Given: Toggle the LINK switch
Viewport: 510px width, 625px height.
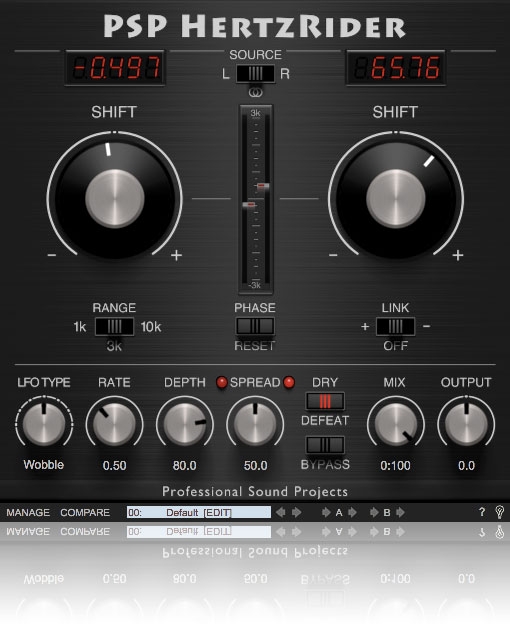Looking at the screenshot, I should click(x=396, y=326).
